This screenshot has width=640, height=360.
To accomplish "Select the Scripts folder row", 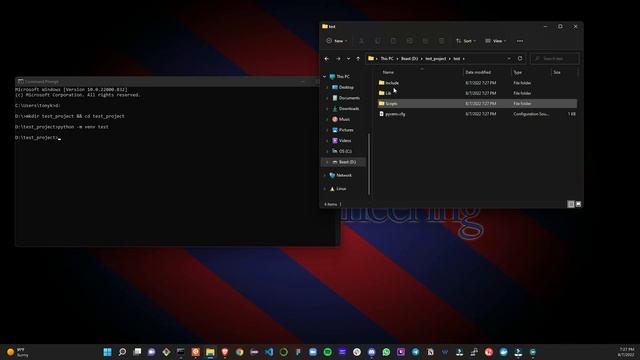I will [x=477, y=104].
